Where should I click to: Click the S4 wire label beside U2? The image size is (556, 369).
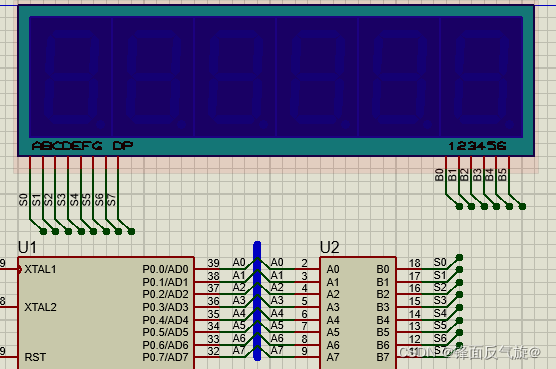(440, 313)
